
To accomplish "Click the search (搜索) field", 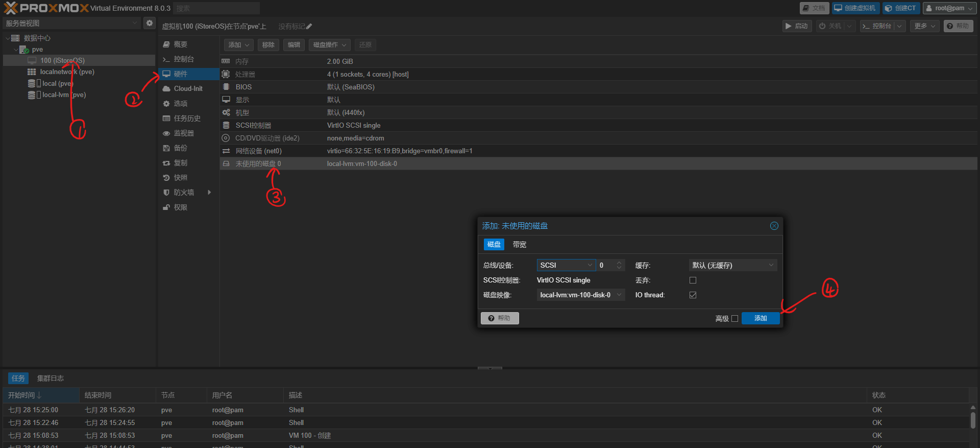I will (x=216, y=8).
